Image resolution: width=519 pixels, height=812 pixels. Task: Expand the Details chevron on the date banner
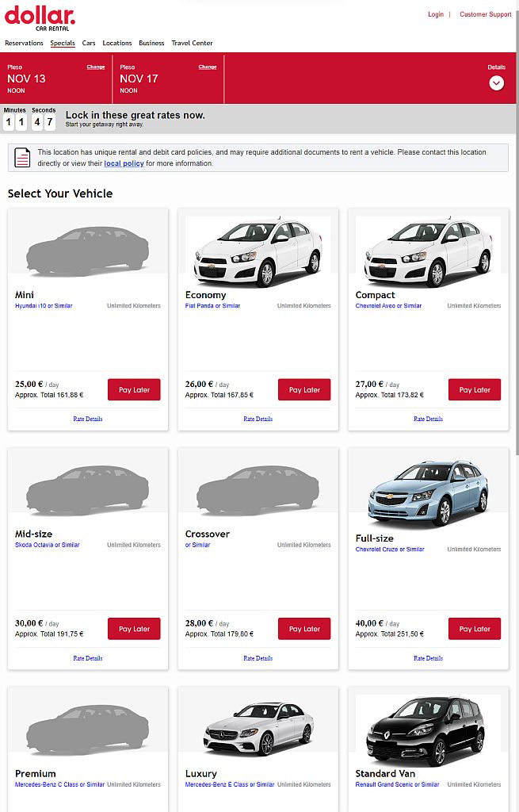point(497,82)
